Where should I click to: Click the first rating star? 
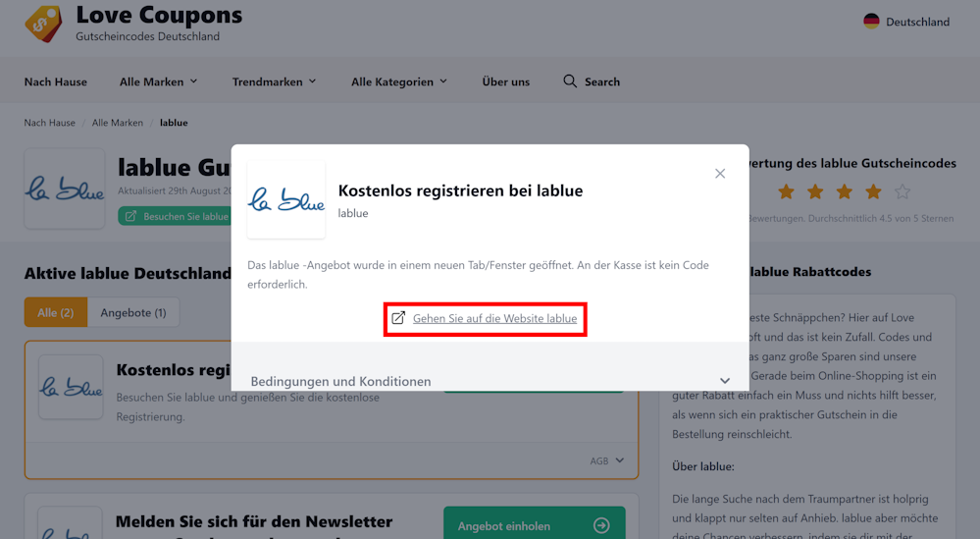click(786, 191)
